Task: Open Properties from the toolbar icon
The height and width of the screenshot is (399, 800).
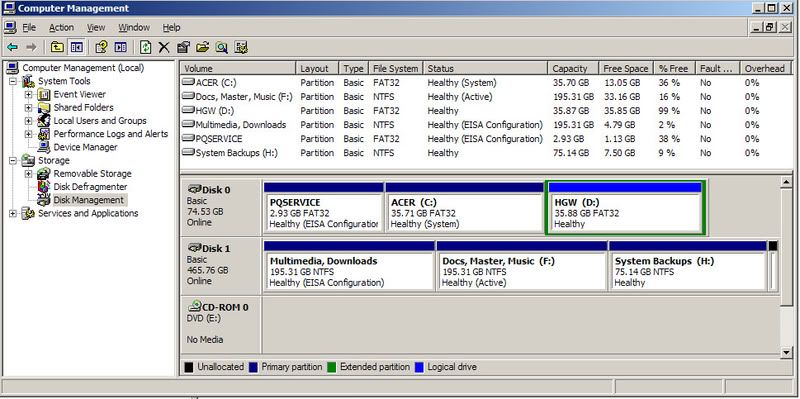Action: pyautogui.click(x=183, y=47)
